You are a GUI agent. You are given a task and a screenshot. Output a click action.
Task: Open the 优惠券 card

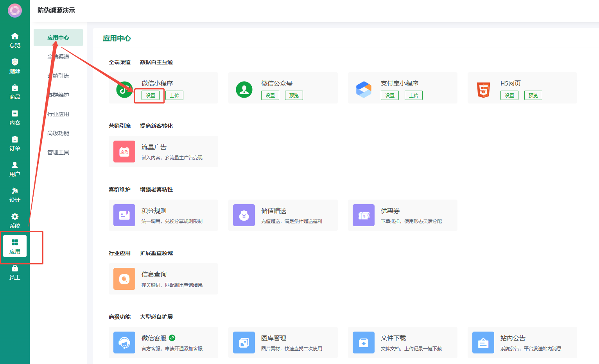402,215
